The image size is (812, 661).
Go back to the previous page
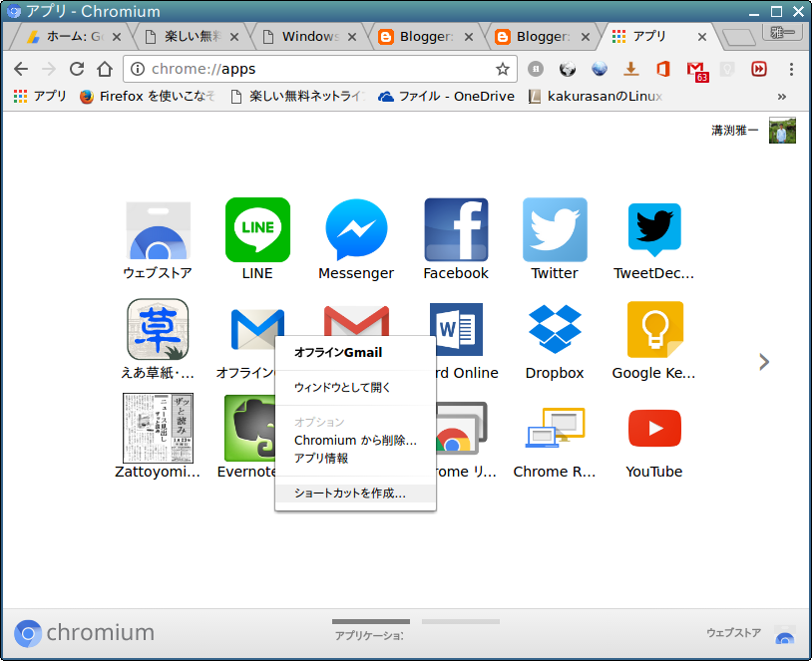coord(21,69)
